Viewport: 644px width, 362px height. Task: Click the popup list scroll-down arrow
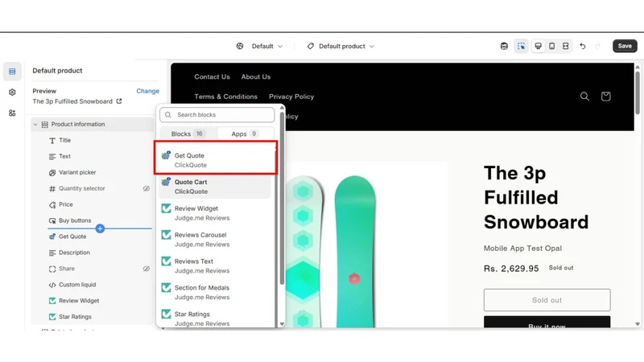pyautogui.click(x=282, y=324)
